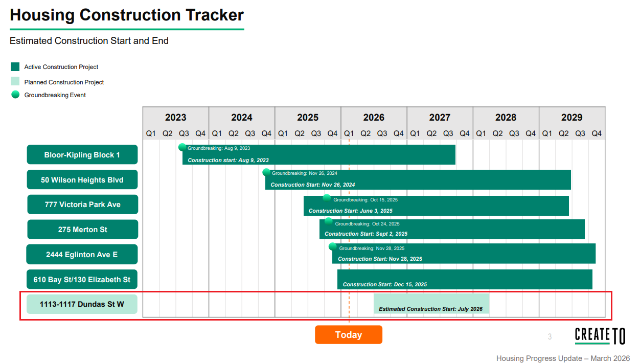Select the Oct 24, 2025 groundbreaking circle marker
Image resolution: width=640 pixels, height=364 pixels.
[x=328, y=222]
